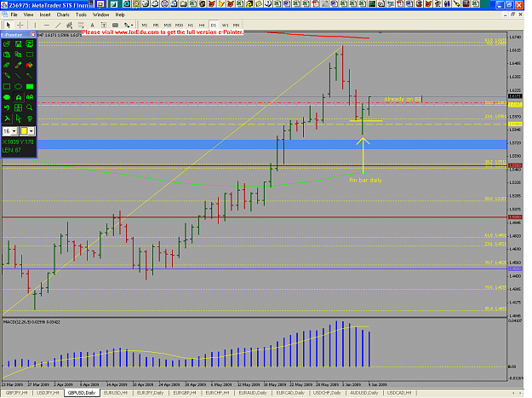Switch chart to M15 timeframe

click(168, 25)
